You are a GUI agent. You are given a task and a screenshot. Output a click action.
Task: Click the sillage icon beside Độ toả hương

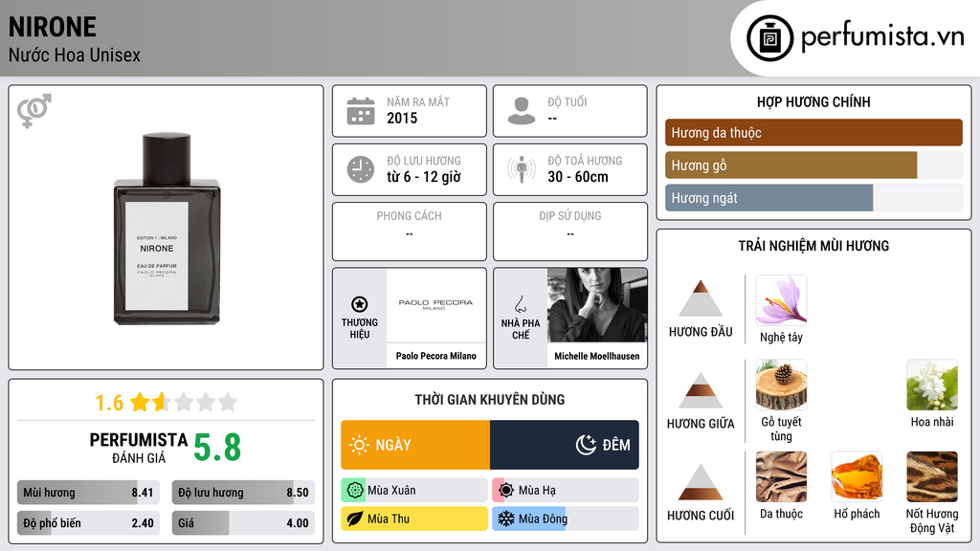coord(522,169)
